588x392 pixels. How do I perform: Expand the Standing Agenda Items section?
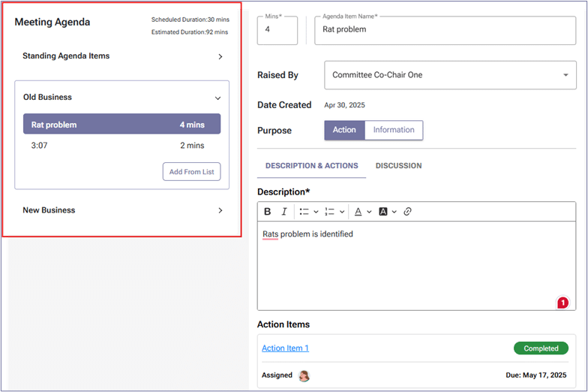220,56
